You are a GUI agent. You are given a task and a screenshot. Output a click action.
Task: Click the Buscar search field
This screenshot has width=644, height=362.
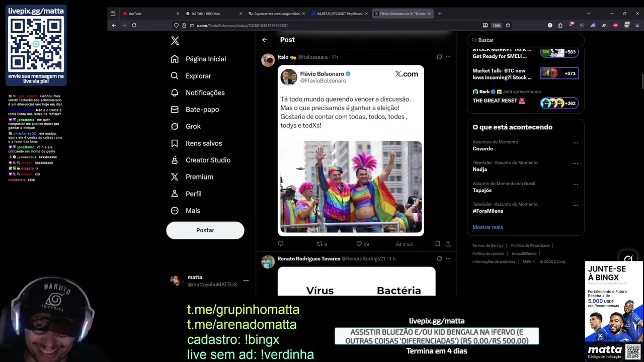pos(526,40)
